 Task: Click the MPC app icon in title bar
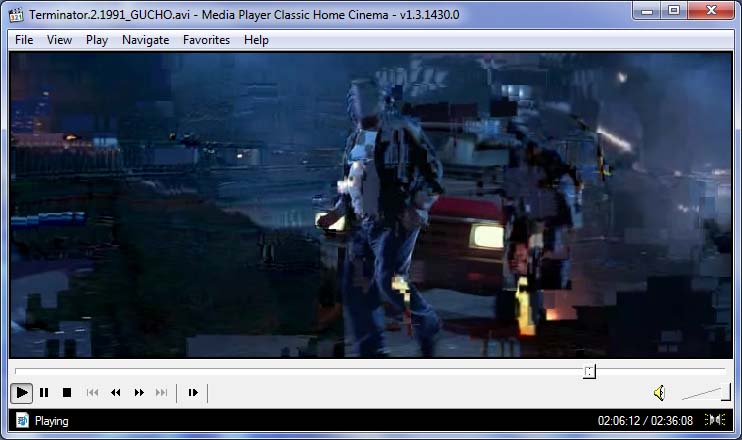(x=16, y=15)
